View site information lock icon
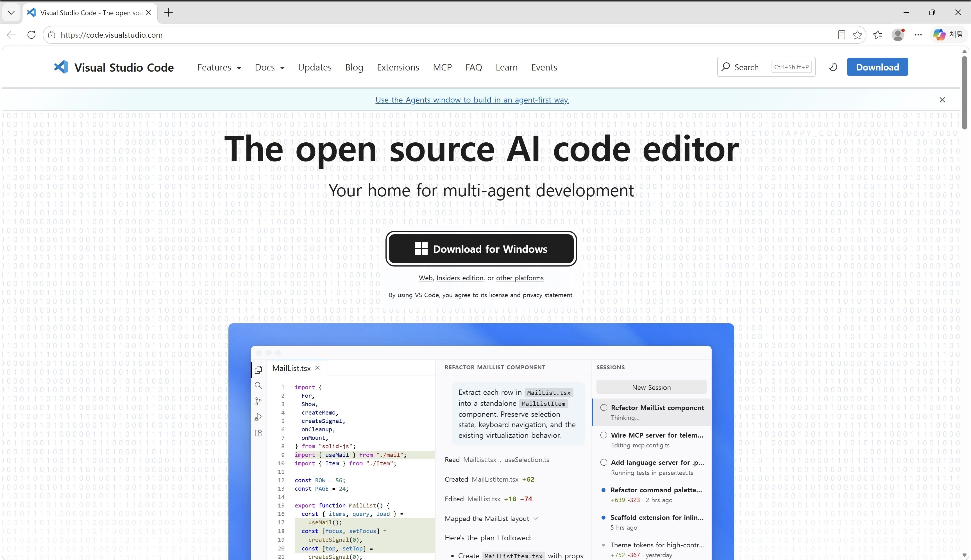 pyautogui.click(x=51, y=35)
